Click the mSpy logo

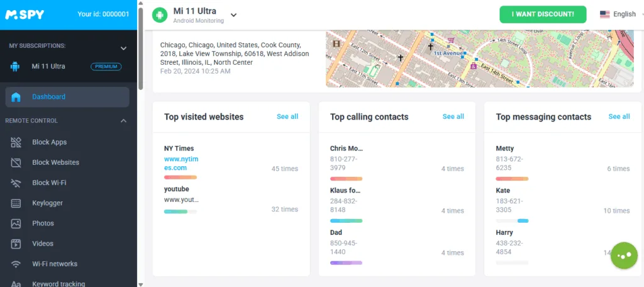coord(25,14)
